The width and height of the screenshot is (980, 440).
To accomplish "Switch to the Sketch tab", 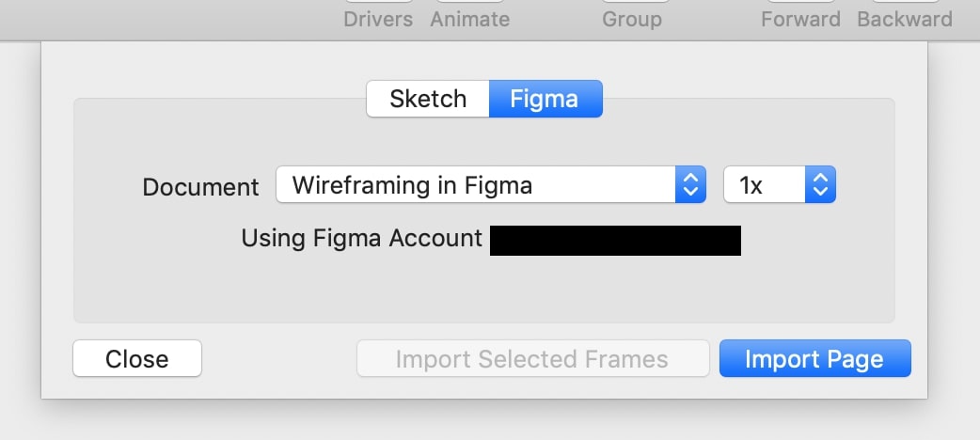I will click(428, 99).
